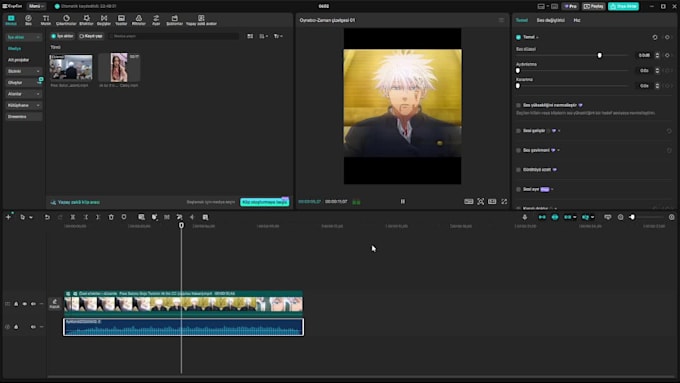The width and height of the screenshot is (680, 383).
Task: Undo the last timeline action
Action: point(47,217)
